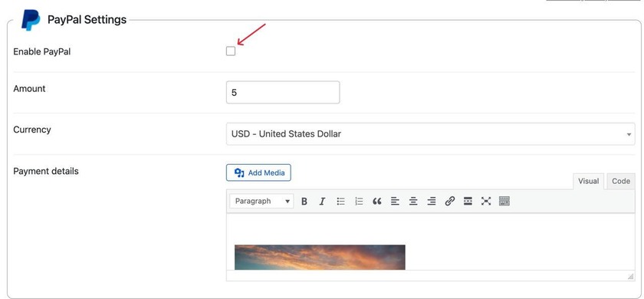Align text right
Viewport: 644px width, 299px height.
[431, 201]
